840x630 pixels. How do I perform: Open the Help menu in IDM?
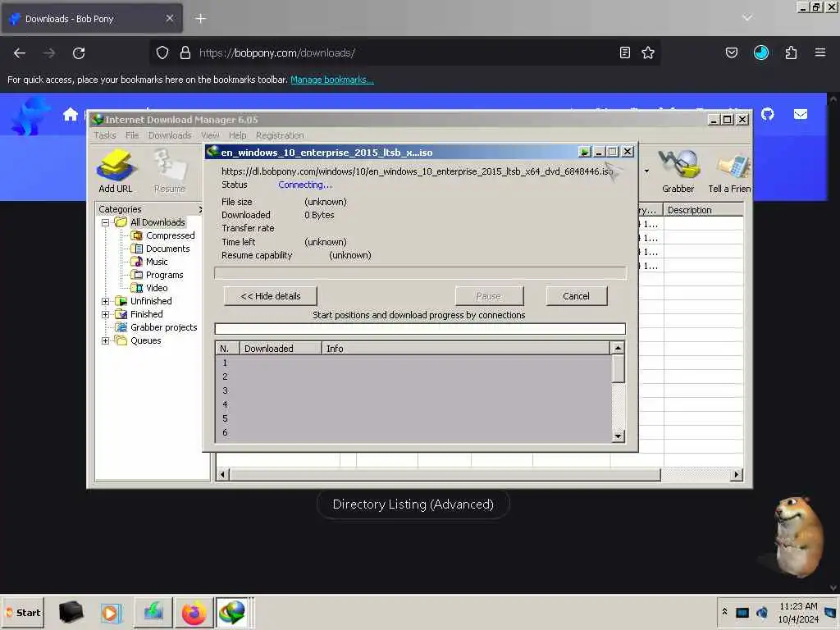(237, 135)
